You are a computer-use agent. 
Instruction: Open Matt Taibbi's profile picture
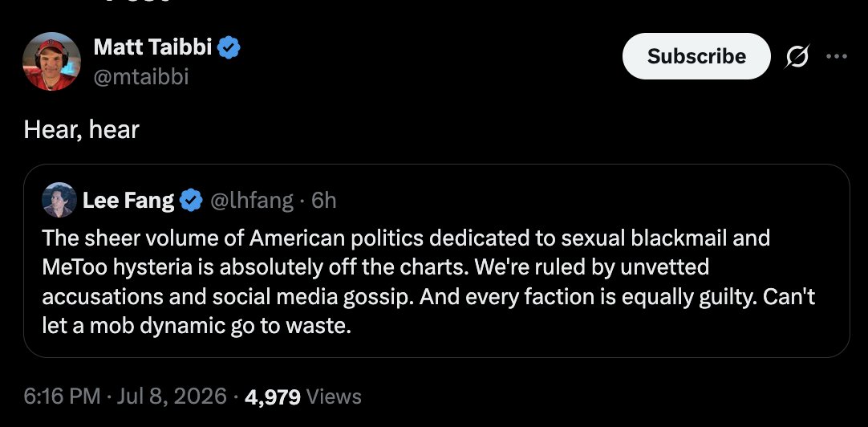point(51,62)
